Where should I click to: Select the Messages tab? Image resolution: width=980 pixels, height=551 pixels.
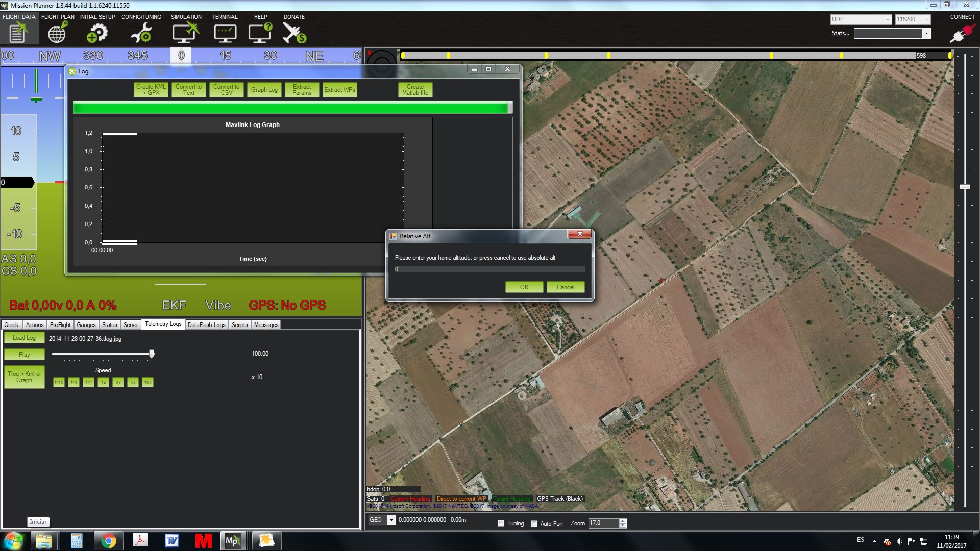click(x=266, y=325)
